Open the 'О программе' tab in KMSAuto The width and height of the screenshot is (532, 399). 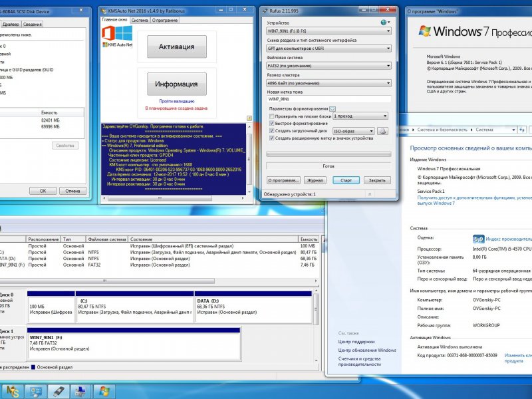click(x=164, y=21)
